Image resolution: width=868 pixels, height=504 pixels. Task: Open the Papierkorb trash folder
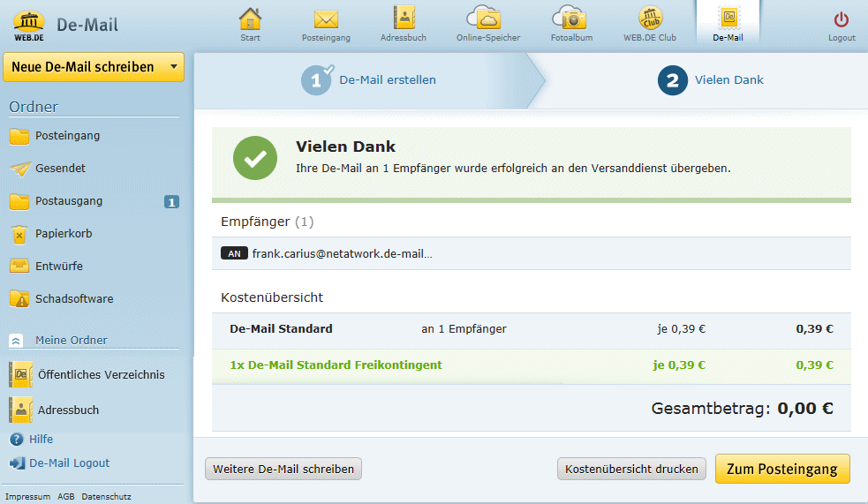coord(64,234)
